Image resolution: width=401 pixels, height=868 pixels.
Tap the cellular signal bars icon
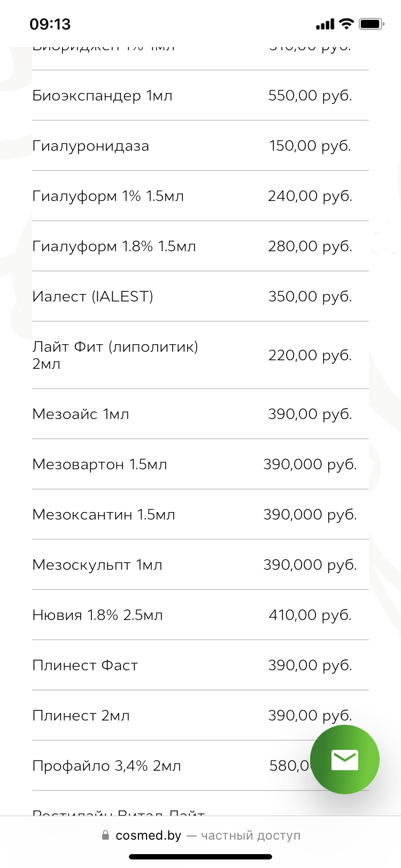pos(325,24)
